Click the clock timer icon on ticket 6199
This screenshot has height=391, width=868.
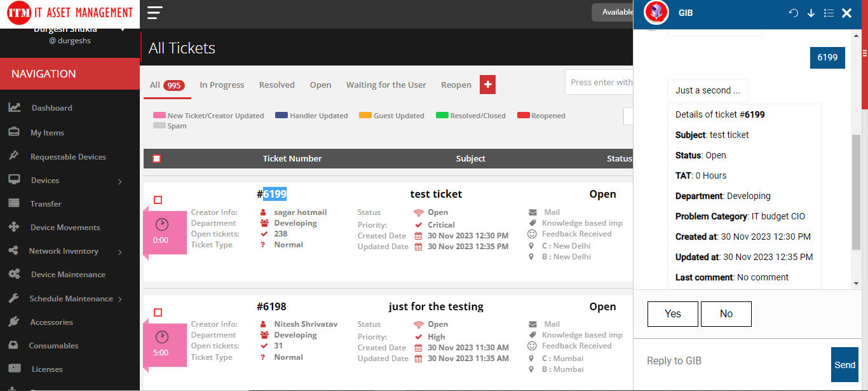point(162,224)
